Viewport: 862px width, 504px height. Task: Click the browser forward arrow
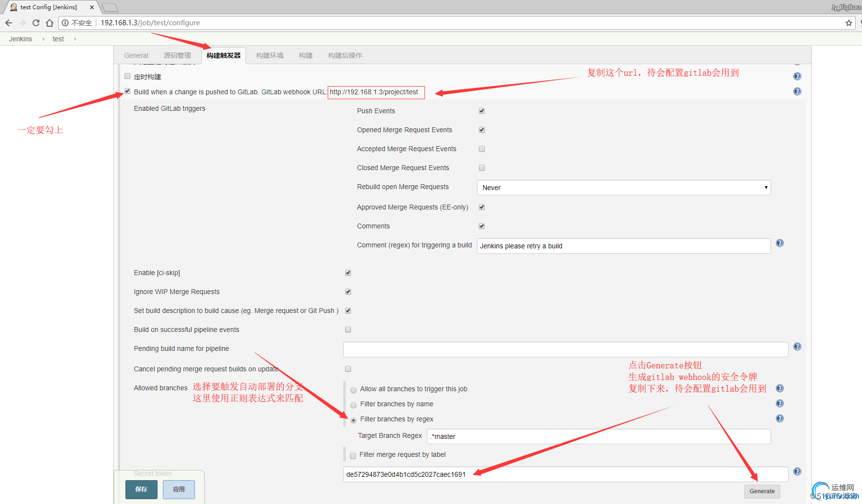[22, 23]
